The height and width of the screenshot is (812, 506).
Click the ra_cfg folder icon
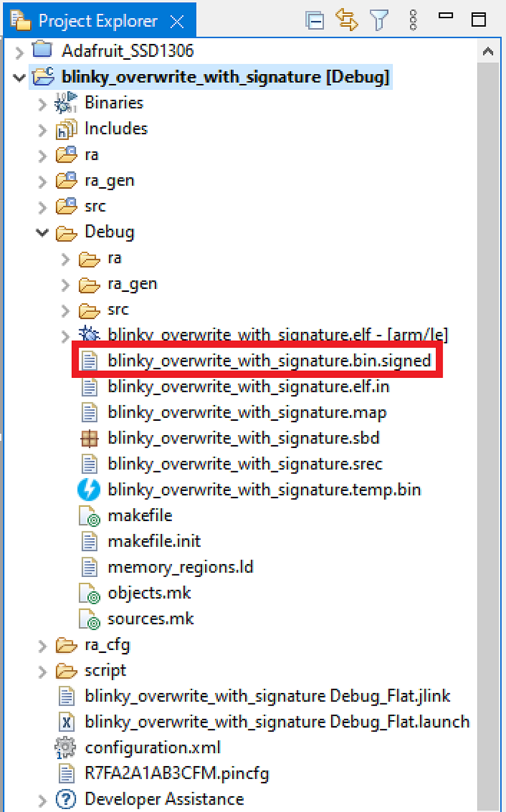click(x=66, y=645)
